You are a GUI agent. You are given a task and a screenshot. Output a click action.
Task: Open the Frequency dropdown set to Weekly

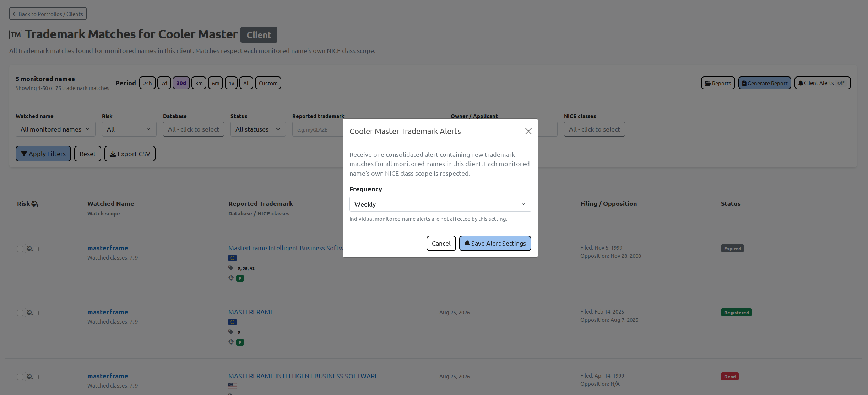coord(440,204)
